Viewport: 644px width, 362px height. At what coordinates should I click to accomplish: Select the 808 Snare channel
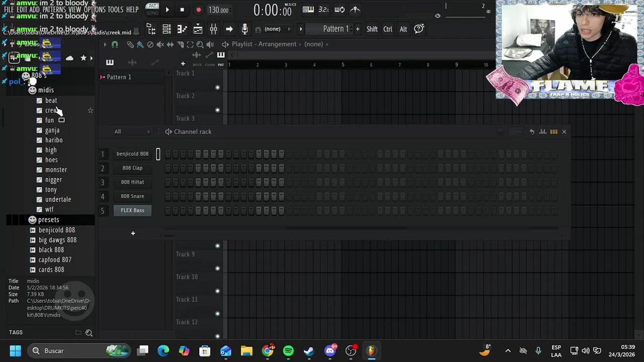pos(132,196)
